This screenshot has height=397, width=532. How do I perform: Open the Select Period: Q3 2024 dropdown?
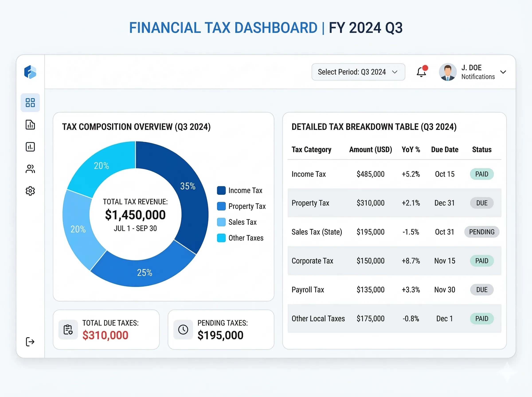tap(358, 72)
